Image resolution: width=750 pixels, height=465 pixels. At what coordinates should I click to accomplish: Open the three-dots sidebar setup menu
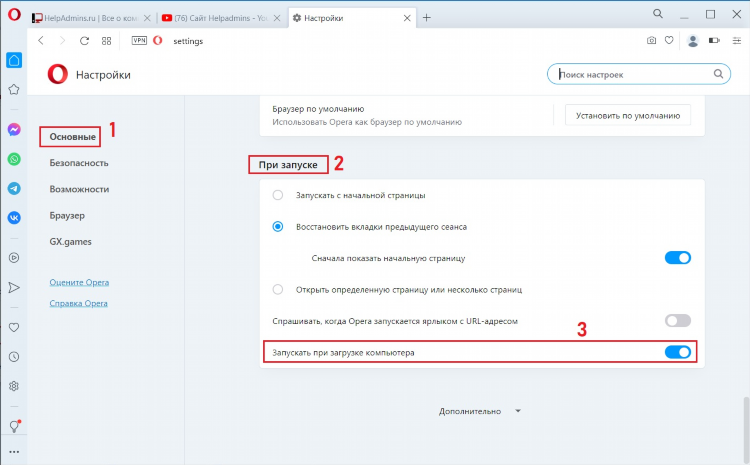(14, 452)
